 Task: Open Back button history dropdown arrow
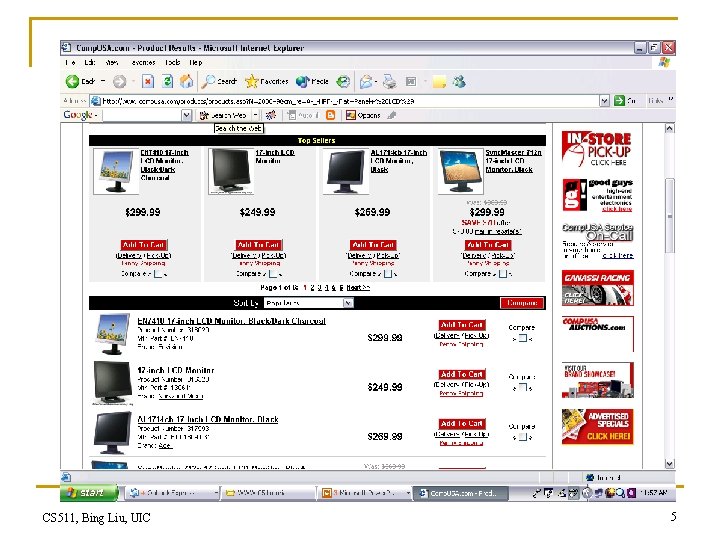pyautogui.click(x=103, y=82)
